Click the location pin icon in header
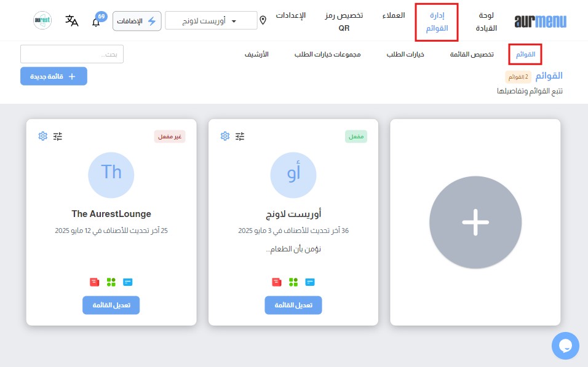Image resolution: width=588 pixels, height=367 pixels. point(263,21)
